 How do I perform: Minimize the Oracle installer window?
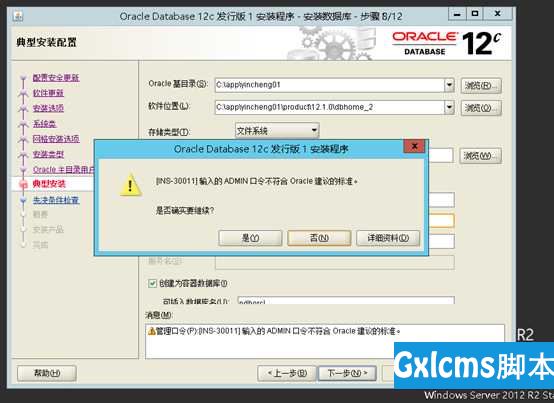click(457, 14)
